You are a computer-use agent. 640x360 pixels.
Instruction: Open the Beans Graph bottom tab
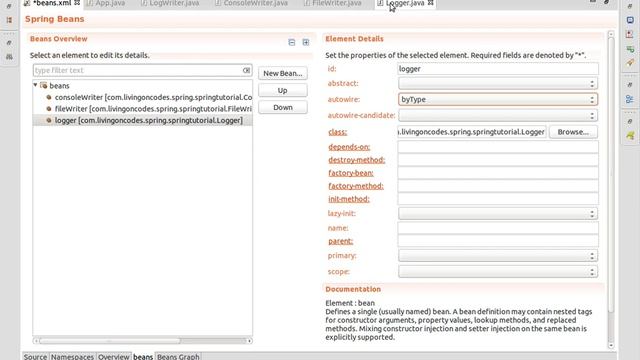tap(178, 356)
